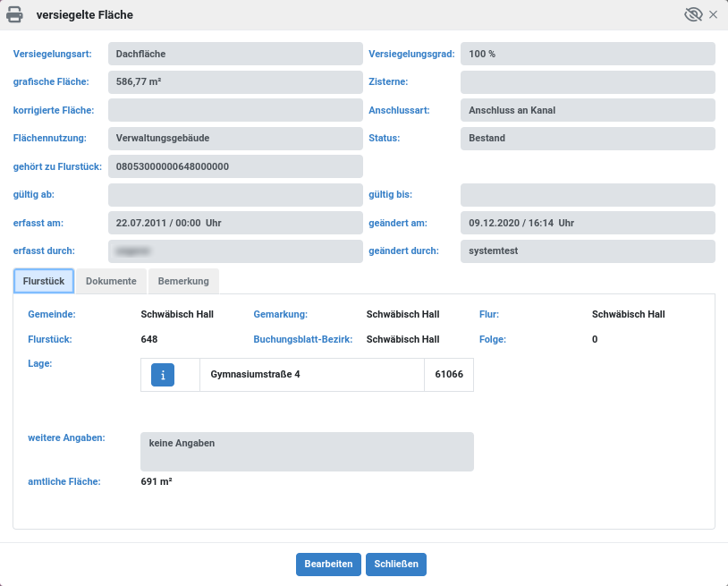Click the printer icon in dialog header

15,15
